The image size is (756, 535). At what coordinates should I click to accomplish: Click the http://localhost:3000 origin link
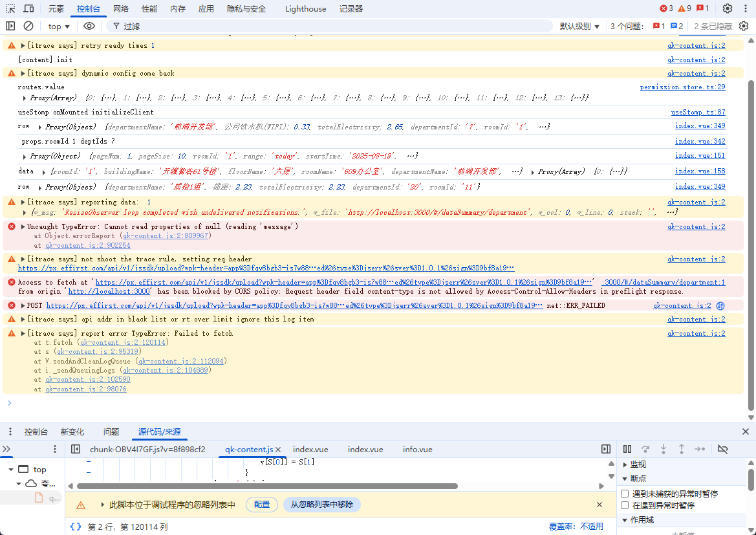coord(109,291)
